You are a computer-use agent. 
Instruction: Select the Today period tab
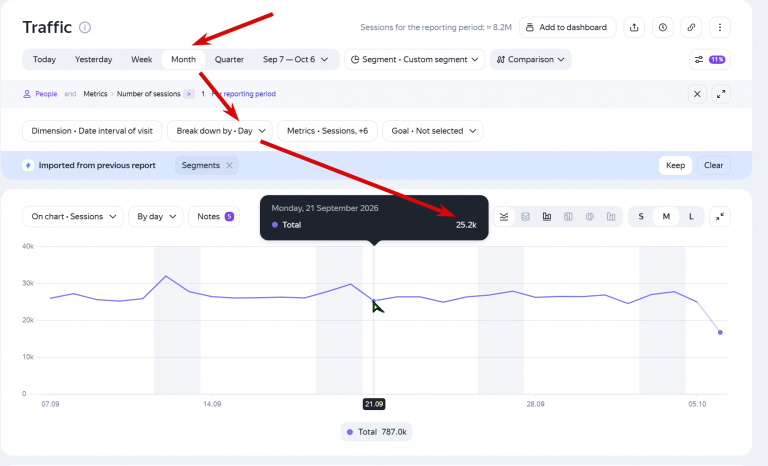(x=44, y=59)
